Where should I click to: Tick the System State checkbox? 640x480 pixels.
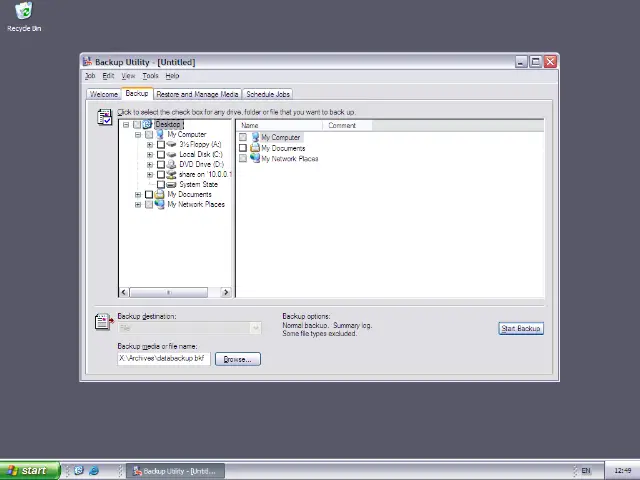coord(161,184)
